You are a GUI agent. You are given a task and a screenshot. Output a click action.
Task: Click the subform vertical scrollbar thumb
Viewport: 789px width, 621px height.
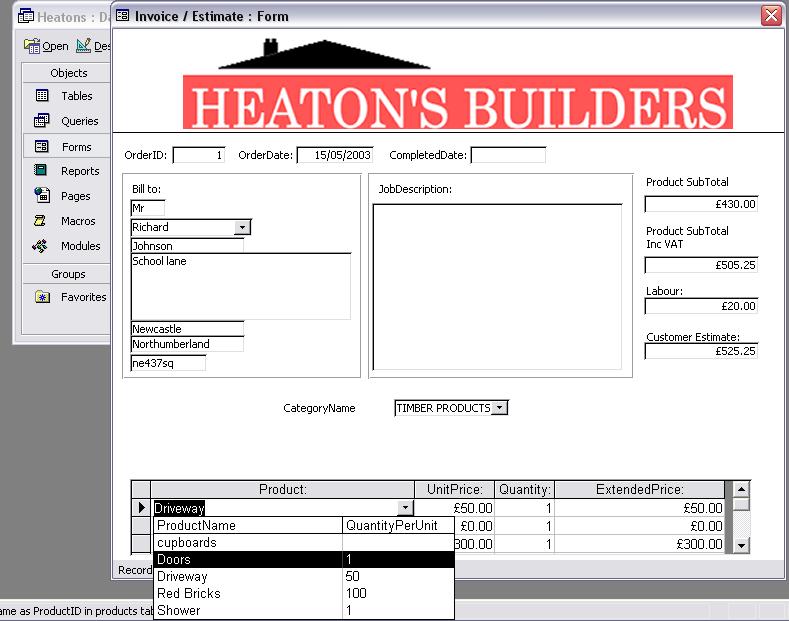click(741, 504)
